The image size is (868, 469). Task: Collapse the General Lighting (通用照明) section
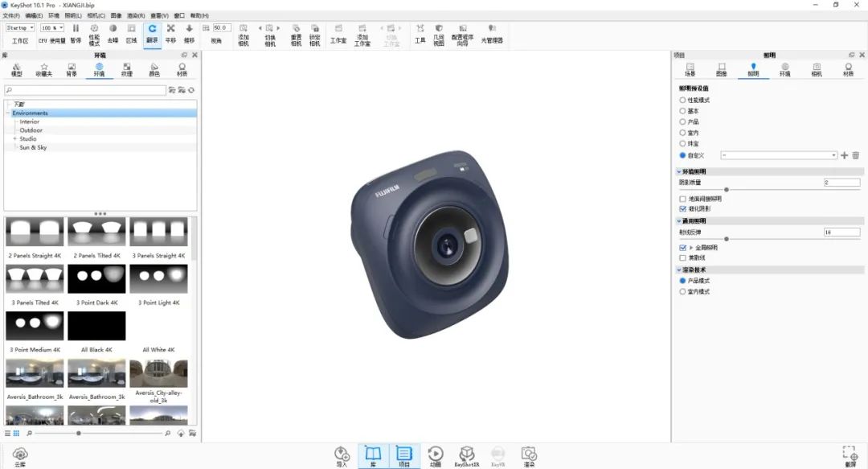pyautogui.click(x=679, y=221)
